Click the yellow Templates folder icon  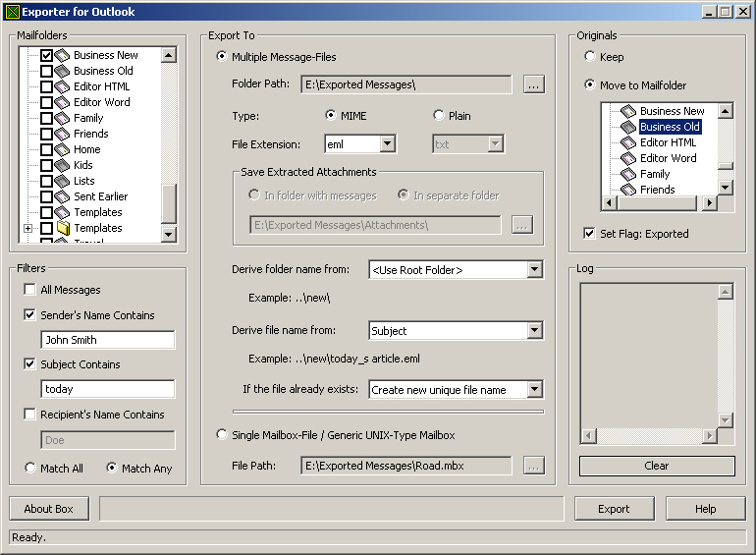(62, 228)
